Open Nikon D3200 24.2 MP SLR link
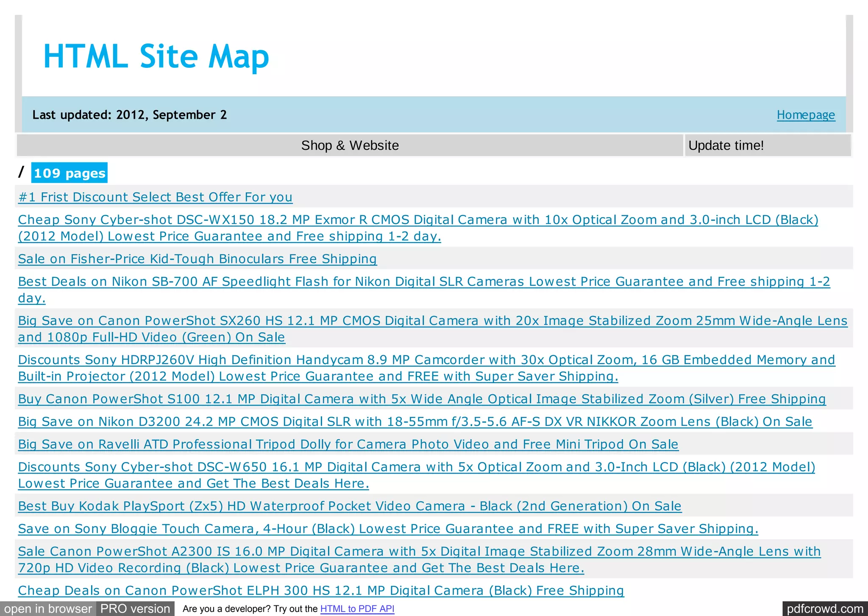The image size is (868, 616). pos(415,422)
